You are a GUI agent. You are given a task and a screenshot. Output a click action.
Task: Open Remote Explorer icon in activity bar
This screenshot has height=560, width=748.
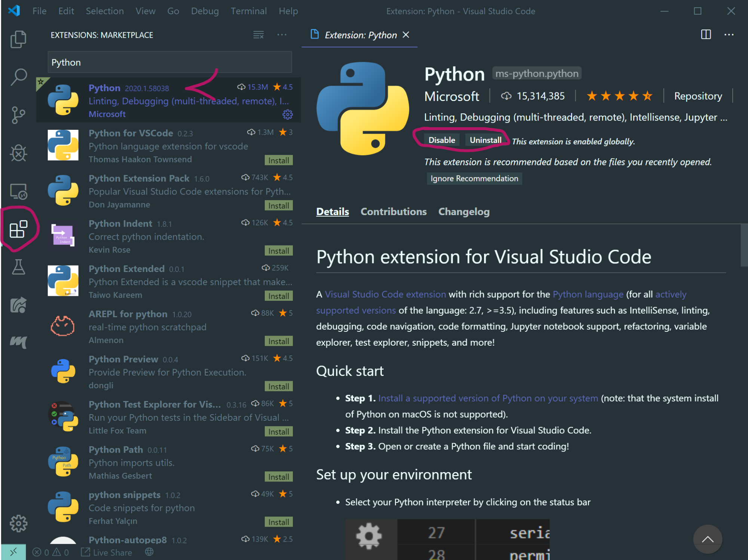tap(18, 192)
